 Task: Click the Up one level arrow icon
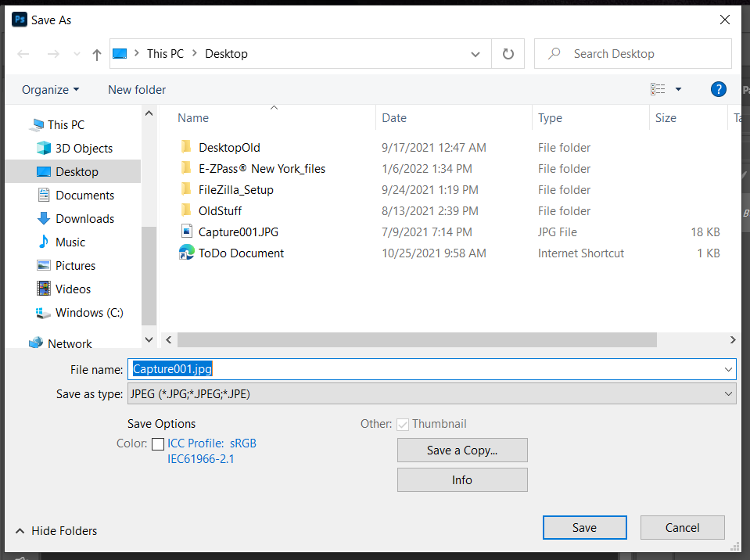[x=97, y=54]
